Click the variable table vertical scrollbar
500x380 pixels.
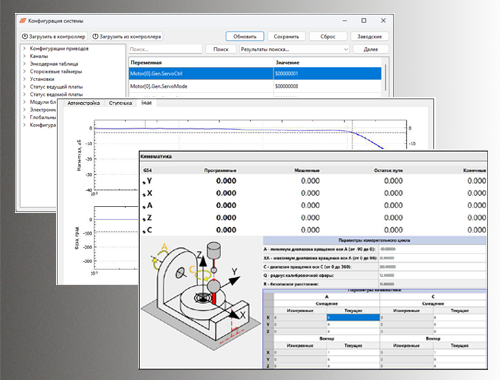386,77
